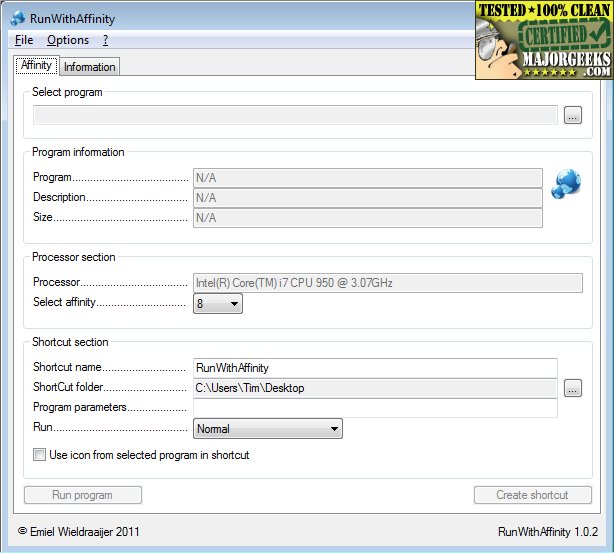
Task: Click the Processor name field
Action: click(x=388, y=283)
